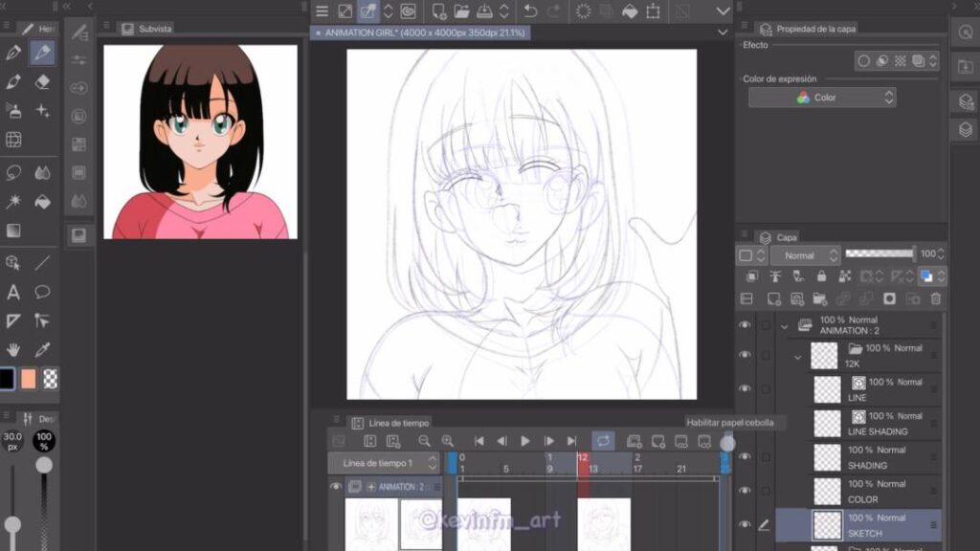980x551 pixels.
Task: Toggle the eye on the timeline ANIMATION track
Action: pyautogui.click(x=336, y=486)
